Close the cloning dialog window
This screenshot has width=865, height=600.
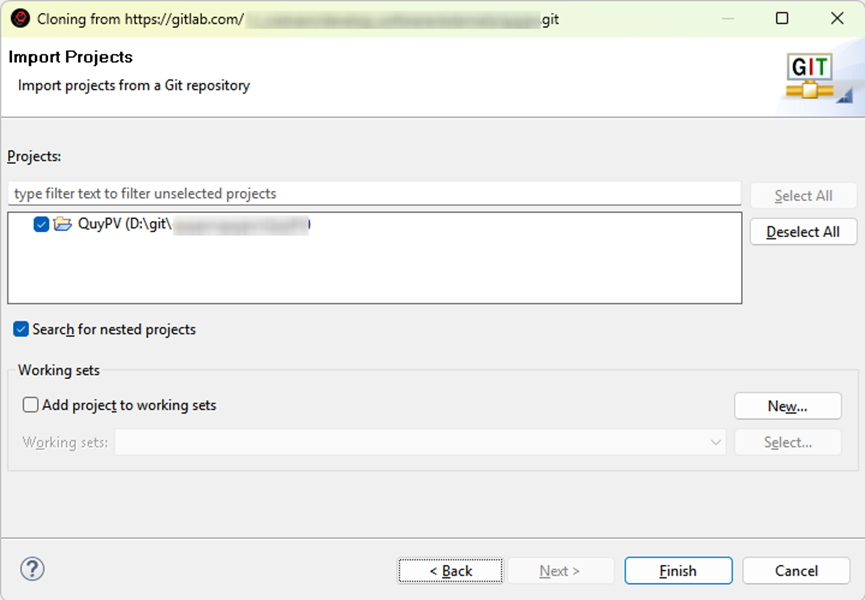837,19
